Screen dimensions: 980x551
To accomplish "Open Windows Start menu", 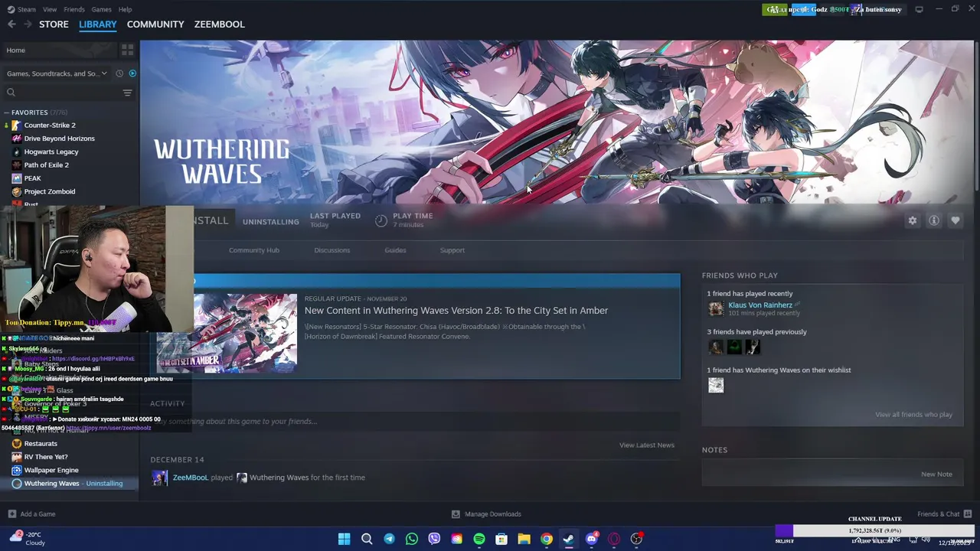I will [x=344, y=539].
